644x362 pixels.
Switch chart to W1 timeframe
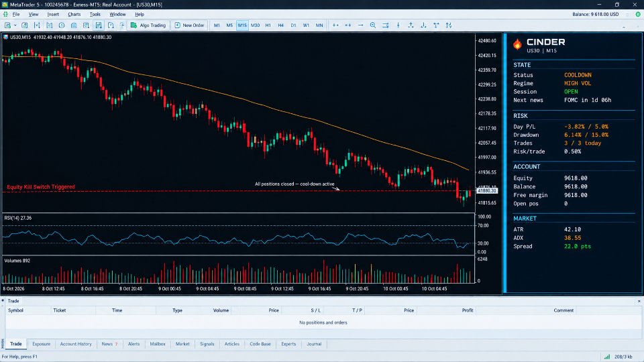pos(306,25)
